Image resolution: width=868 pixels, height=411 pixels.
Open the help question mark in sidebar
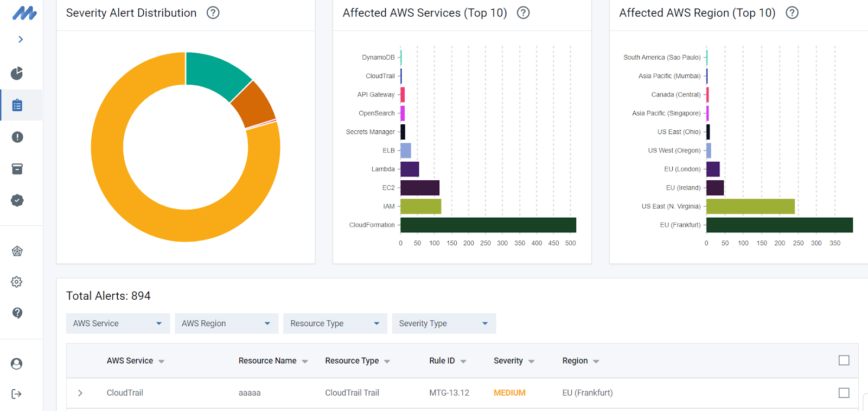click(17, 313)
